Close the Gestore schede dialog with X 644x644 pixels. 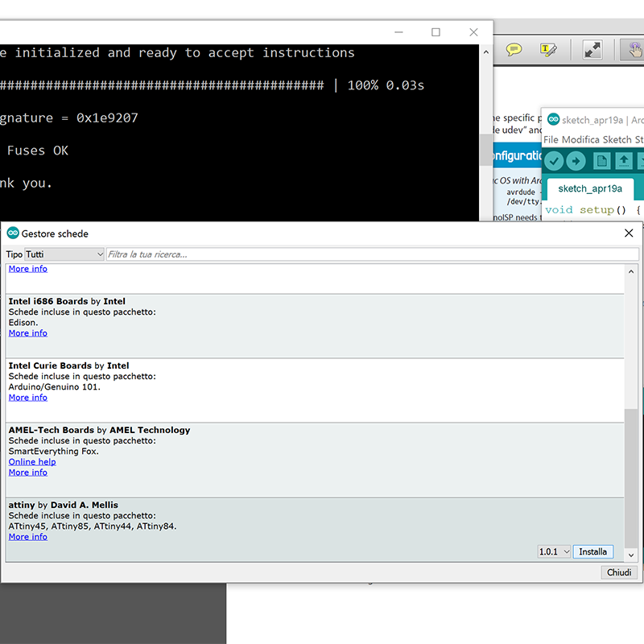pos(629,233)
